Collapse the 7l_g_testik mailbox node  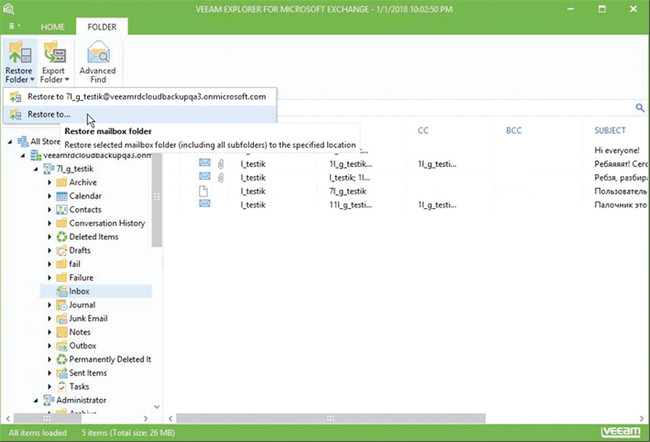(x=36, y=169)
